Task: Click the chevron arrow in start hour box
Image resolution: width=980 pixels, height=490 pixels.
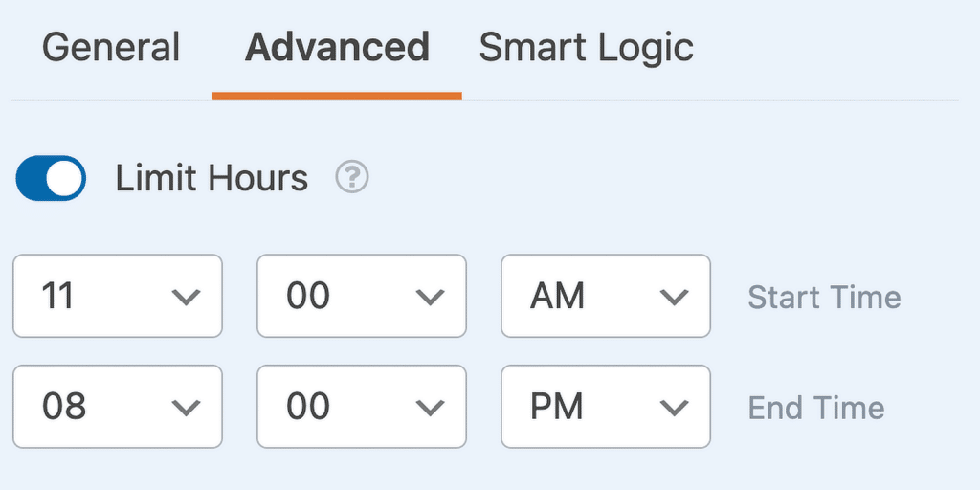Action: click(185, 298)
